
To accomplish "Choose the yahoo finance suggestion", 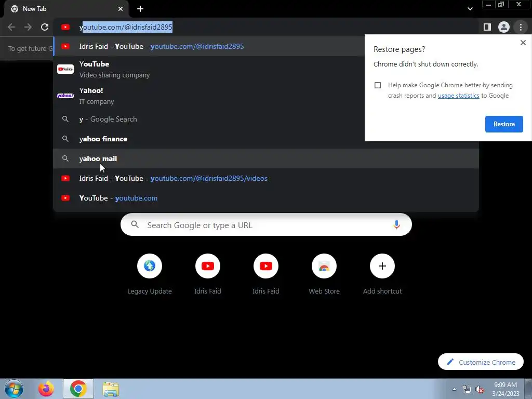I will (209, 139).
